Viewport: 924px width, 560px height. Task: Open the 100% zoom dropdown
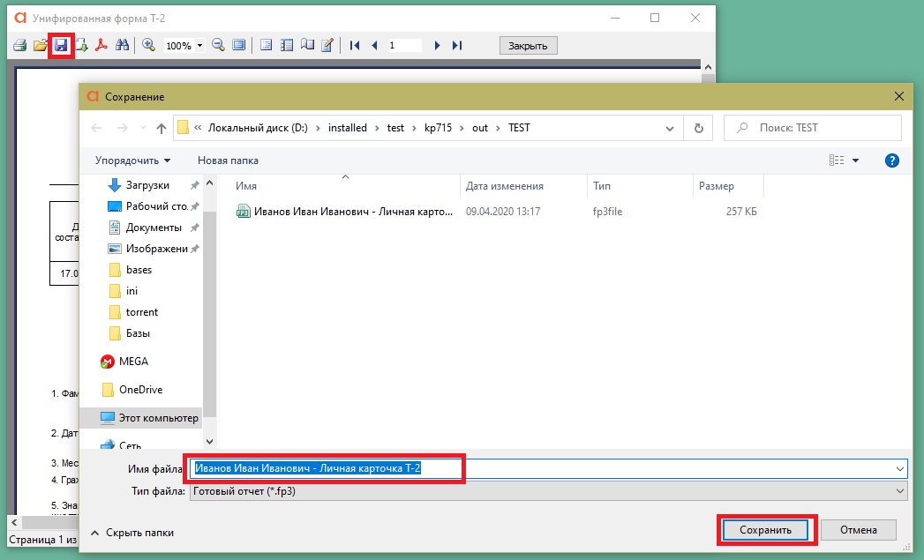199,45
